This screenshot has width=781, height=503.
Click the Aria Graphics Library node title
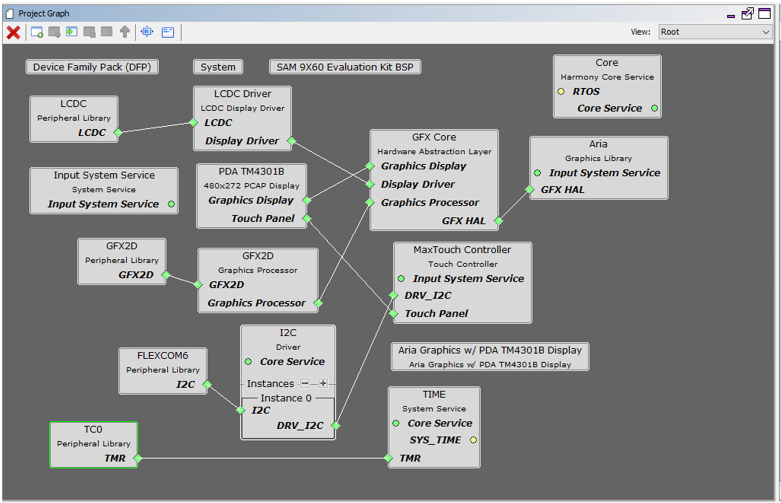[598, 144]
